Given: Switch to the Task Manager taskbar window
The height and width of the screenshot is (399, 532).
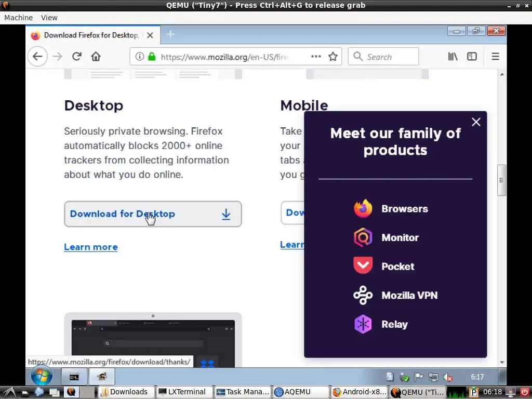Looking at the screenshot, I should pos(243,392).
